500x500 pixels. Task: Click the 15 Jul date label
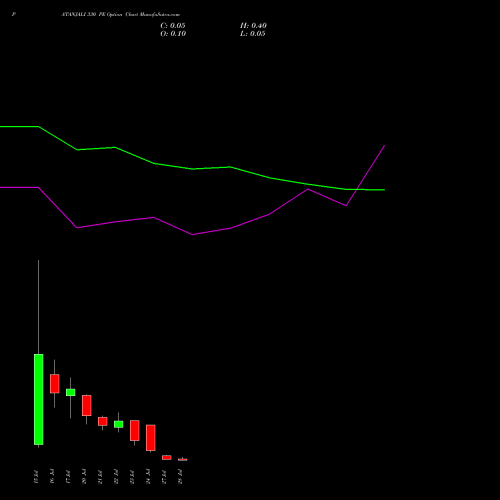click(36, 477)
